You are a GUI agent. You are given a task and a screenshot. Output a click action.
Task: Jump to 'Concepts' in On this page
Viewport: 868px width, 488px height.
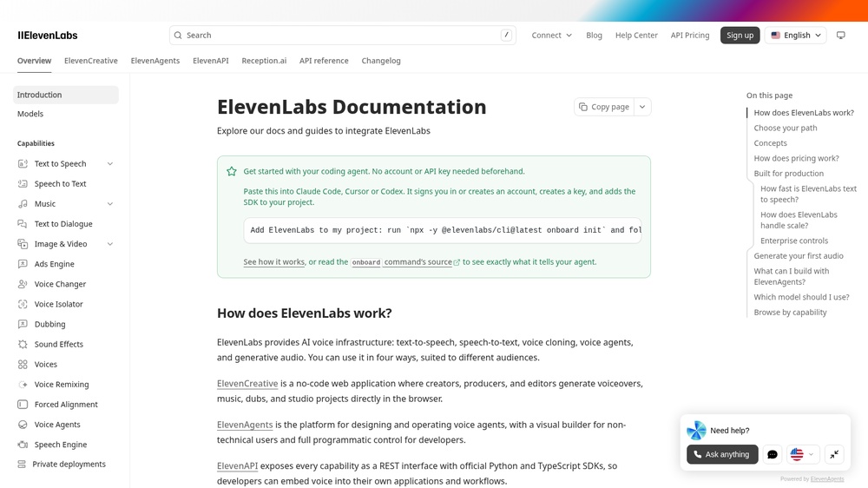(770, 143)
